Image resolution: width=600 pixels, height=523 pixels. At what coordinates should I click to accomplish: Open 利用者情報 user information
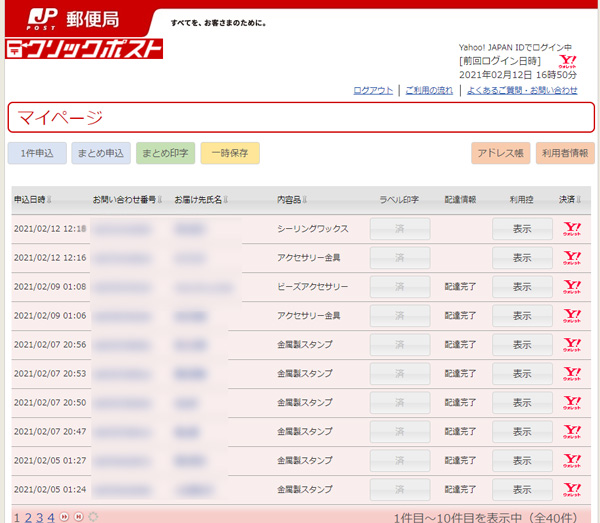(x=565, y=153)
